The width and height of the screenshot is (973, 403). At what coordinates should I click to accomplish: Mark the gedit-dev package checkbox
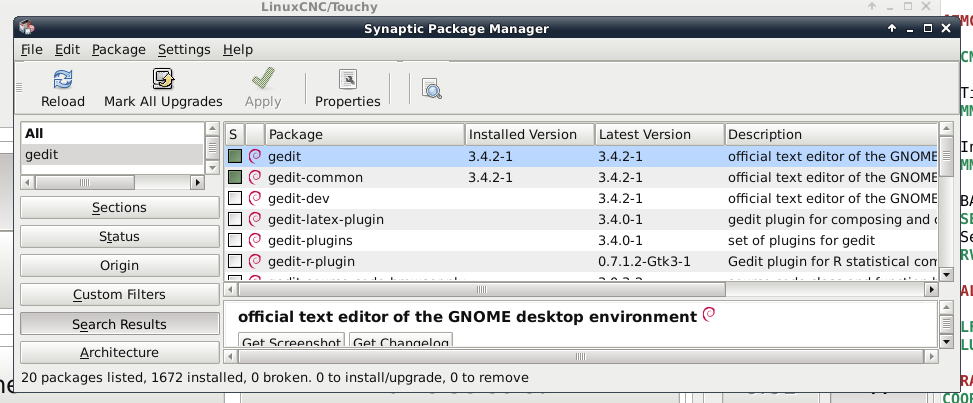[235, 199]
